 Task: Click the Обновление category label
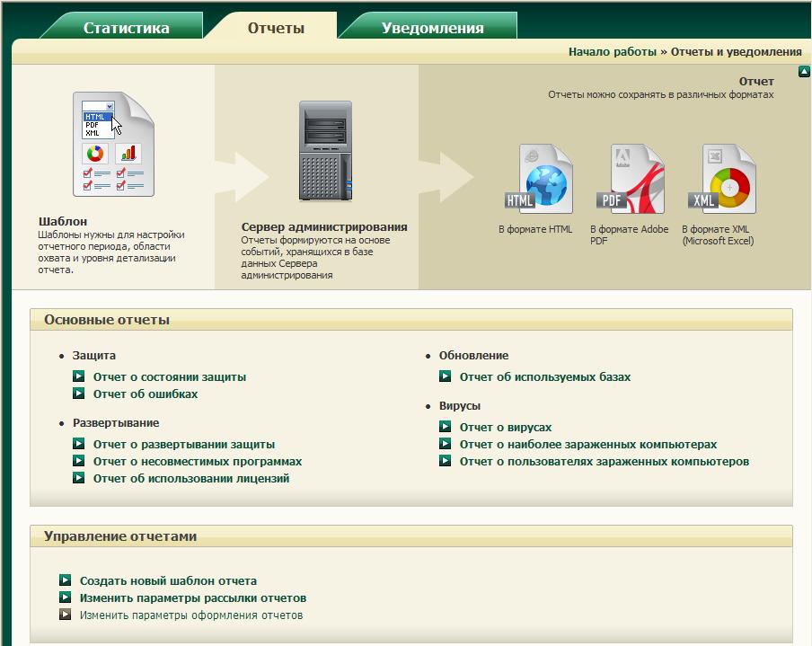(x=474, y=356)
